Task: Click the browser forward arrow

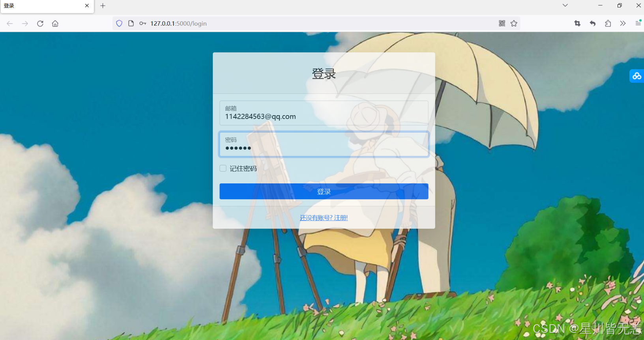Action: pos(25,24)
